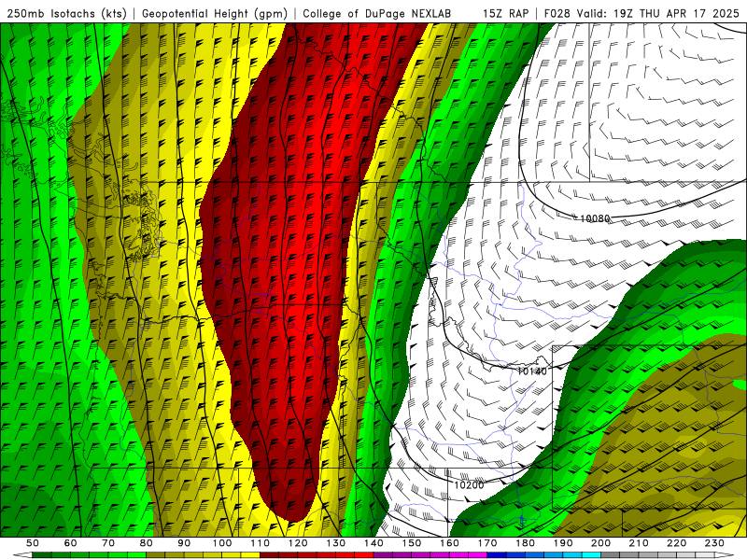Click the 150 value on the color scale
Screen dimensions: 747x560
click(411, 543)
